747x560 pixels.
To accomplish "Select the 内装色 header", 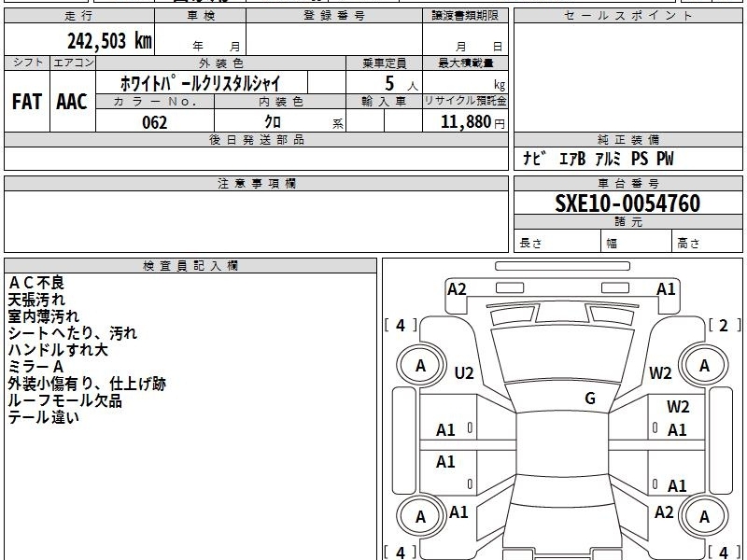I will [280, 102].
